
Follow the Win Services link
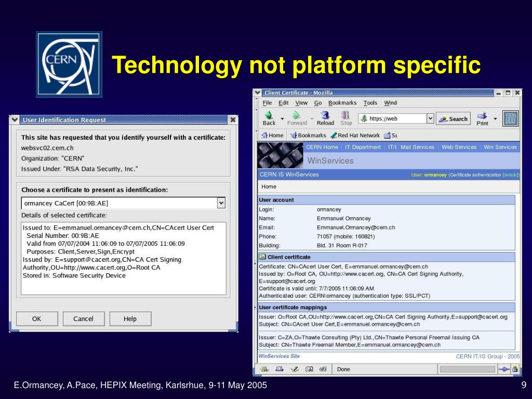500,147
